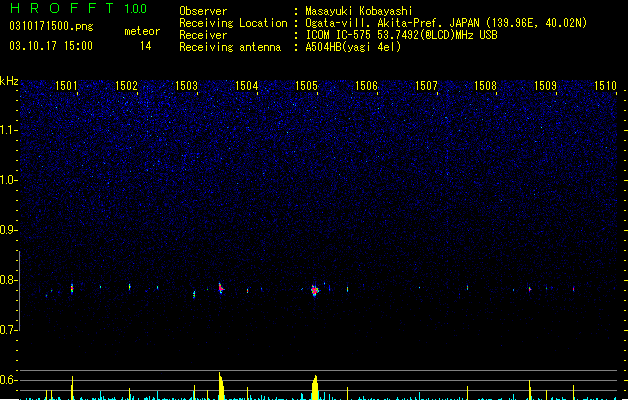
Task: Click the 1.0 kHz frequency axis label
Action: coord(8,180)
